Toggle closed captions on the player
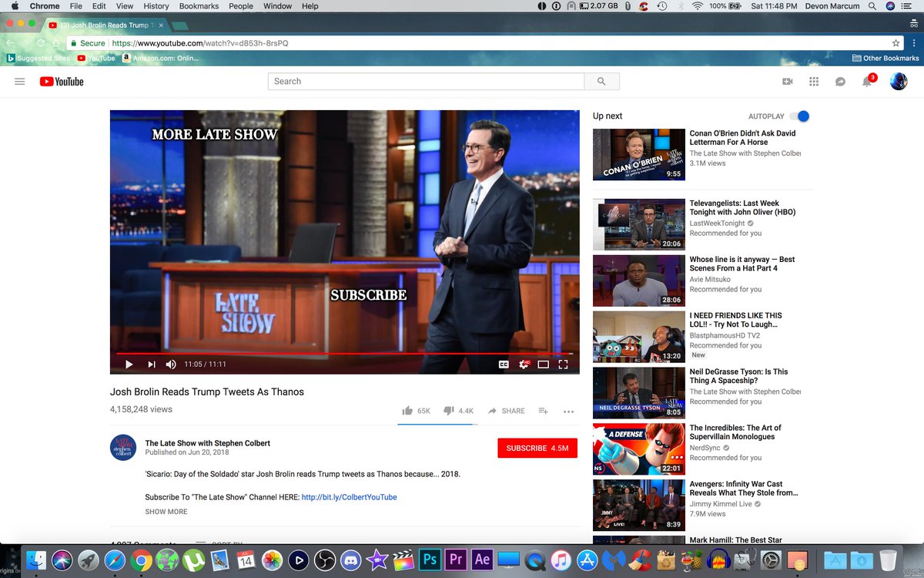This screenshot has height=578, width=924. (x=504, y=365)
